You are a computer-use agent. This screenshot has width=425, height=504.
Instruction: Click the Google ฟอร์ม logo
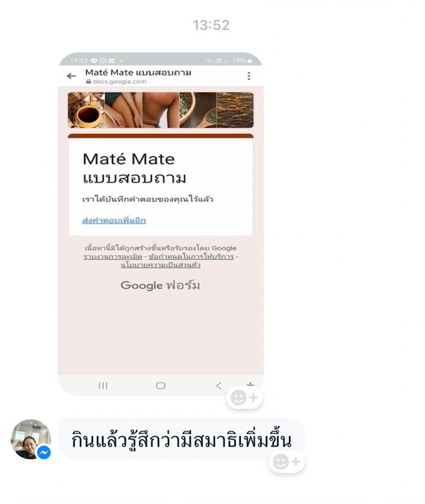tap(160, 285)
